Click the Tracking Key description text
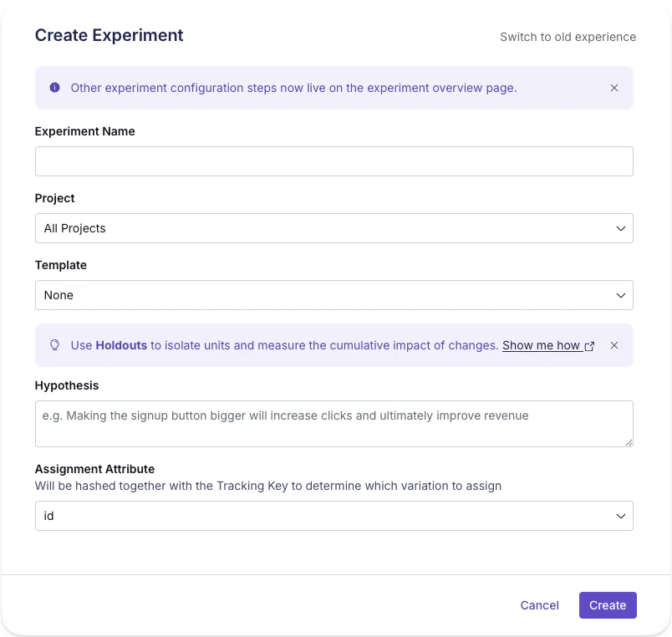672x637 pixels. click(267, 486)
